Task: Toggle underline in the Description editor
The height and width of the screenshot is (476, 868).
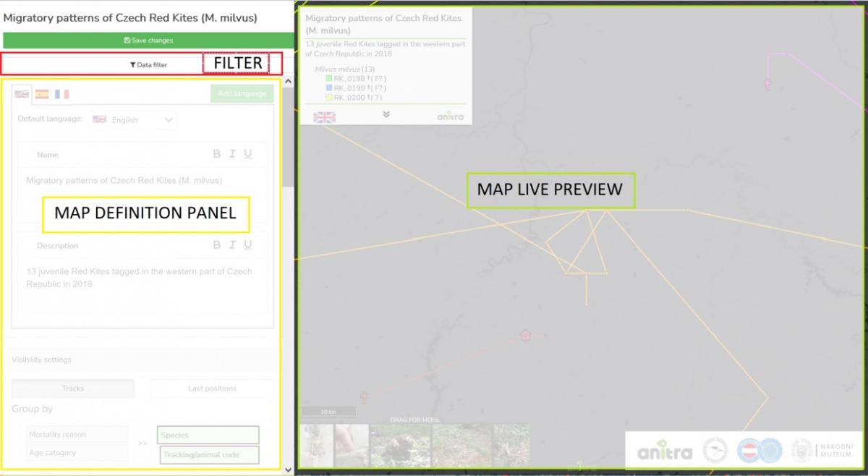Action: (x=248, y=245)
